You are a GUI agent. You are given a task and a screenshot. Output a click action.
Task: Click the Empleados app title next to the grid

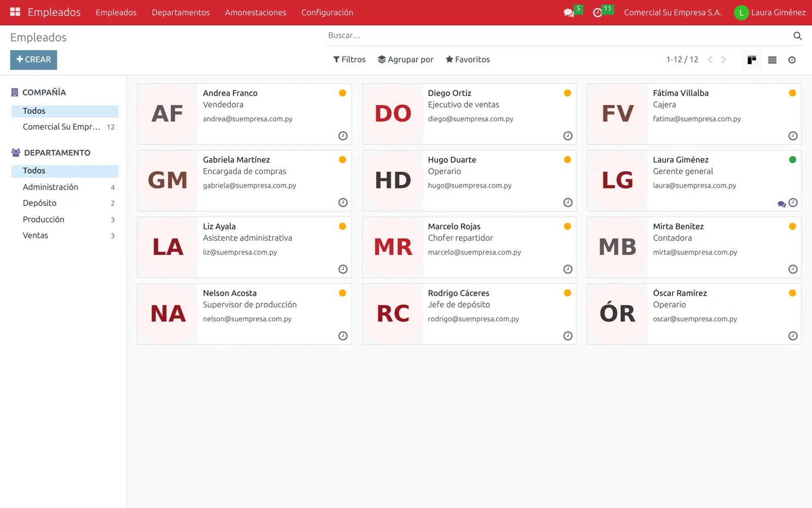[x=54, y=12]
